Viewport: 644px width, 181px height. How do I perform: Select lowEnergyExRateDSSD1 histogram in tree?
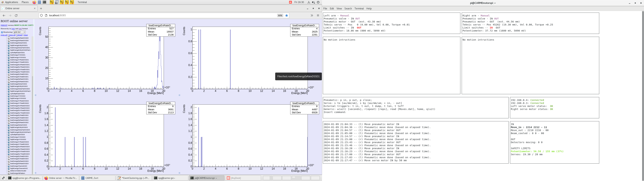(x=19, y=81)
